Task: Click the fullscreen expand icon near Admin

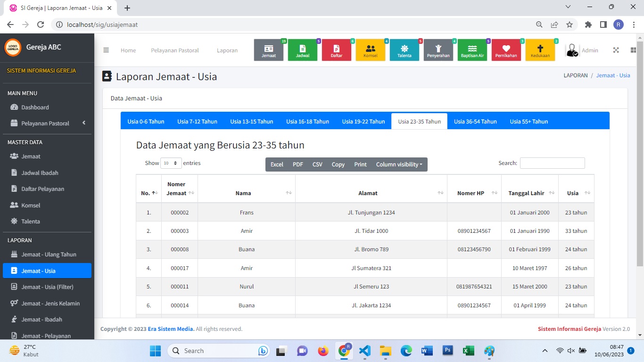Action: click(616, 50)
